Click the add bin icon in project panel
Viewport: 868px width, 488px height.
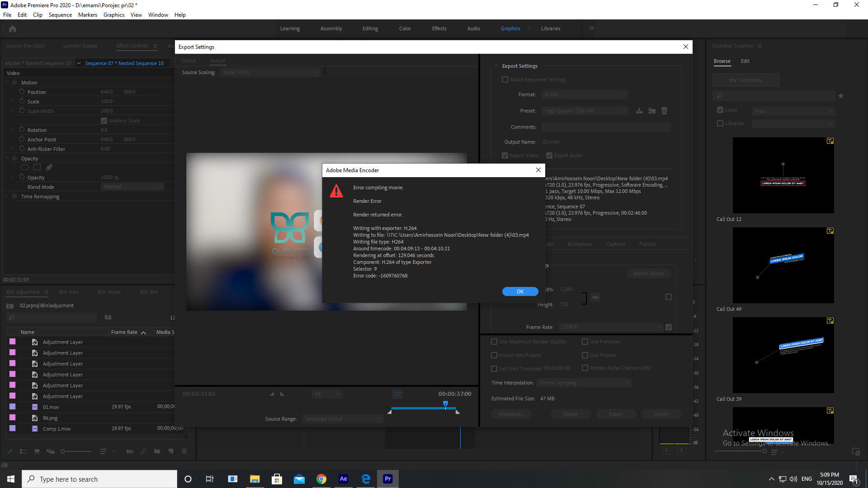(x=157, y=452)
